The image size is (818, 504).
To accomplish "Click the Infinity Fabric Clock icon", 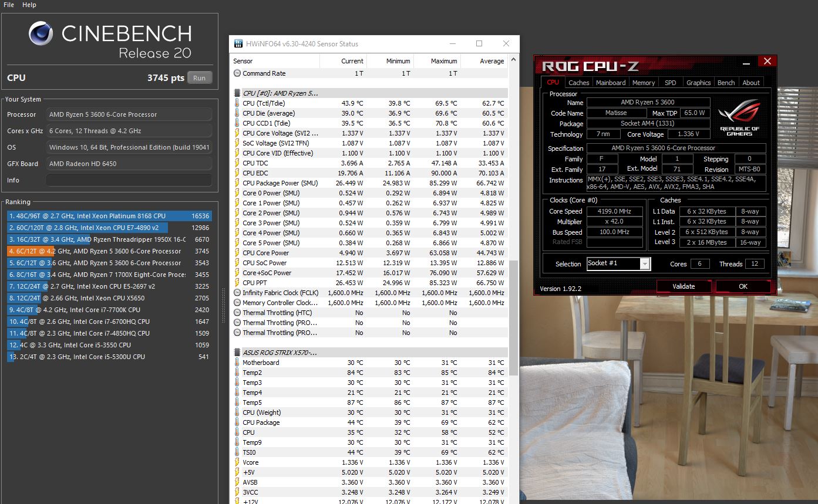I will (x=237, y=293).
